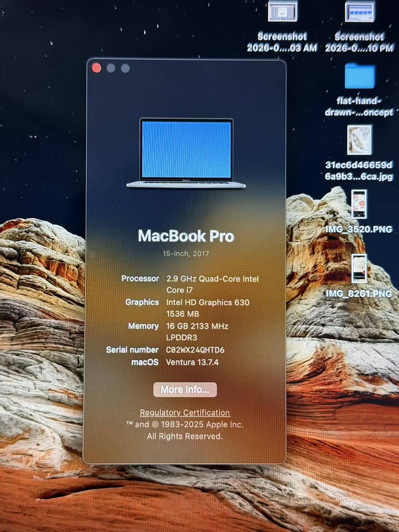Select the IMG_8261.PNG file icon
399x532 pixels.
(x=359, y=268)
